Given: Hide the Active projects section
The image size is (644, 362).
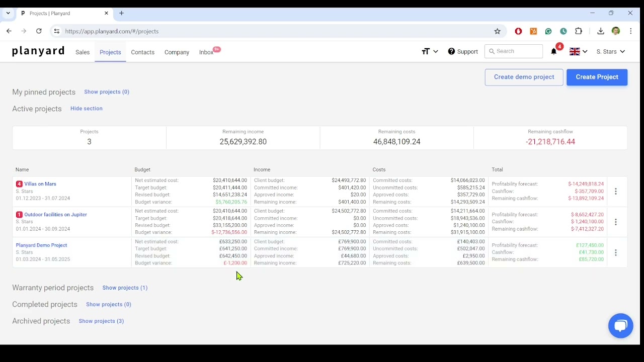Looking at the screenshot, I should pyautogui.click(x=87, y=109).
